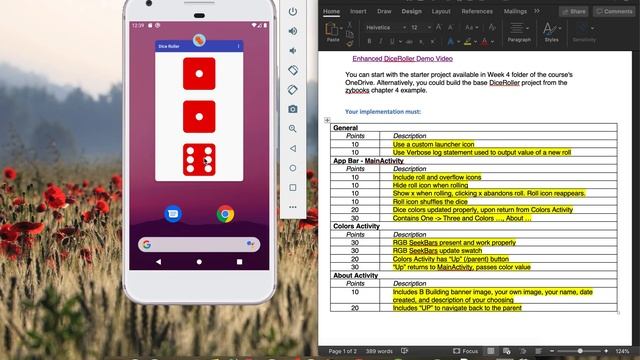Viewport: 640px width, 360px height.
Task: Activate the emulator zoom magnifier icon
Action: (293, 129)
